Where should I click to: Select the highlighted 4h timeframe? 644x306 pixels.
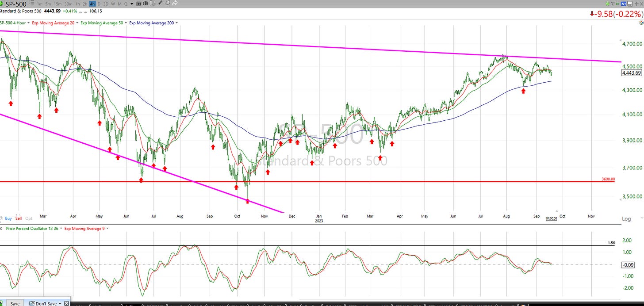(x=92, y=4)
